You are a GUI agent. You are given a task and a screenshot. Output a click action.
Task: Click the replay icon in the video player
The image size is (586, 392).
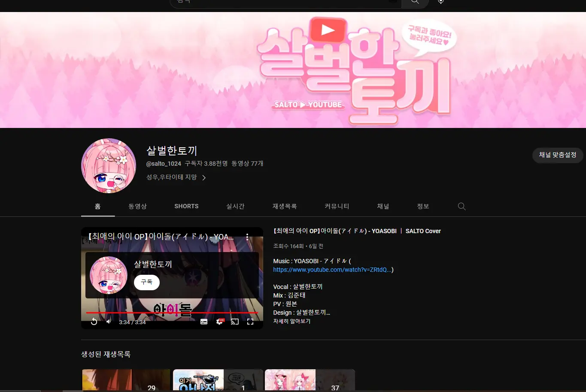[94, 321]
